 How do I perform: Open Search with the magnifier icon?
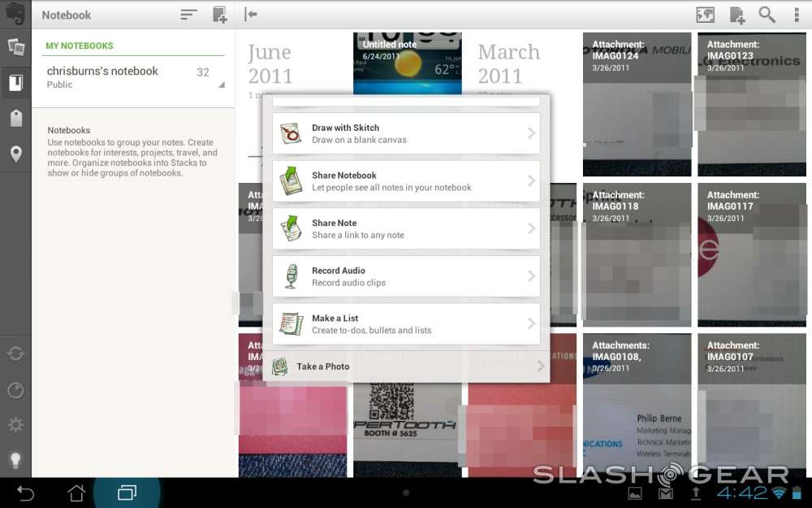click(x=767, y=15)
